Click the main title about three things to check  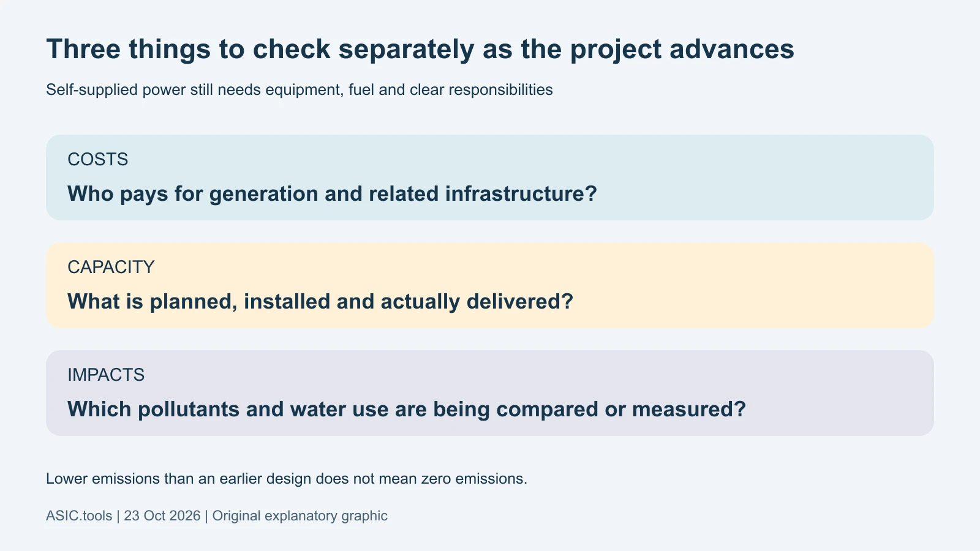420,50
